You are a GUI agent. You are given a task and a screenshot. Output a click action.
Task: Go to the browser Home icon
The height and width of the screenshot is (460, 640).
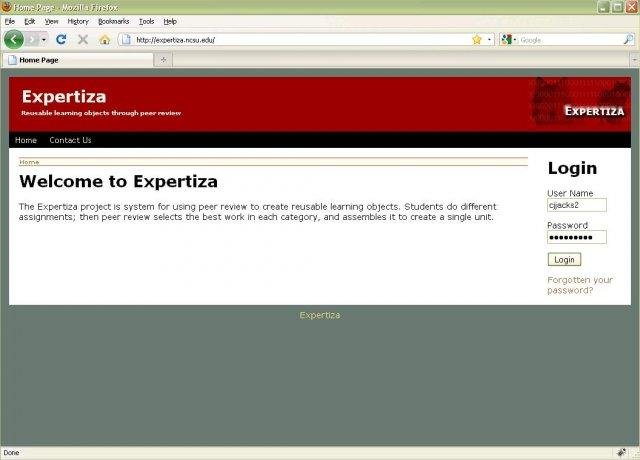click(104, 40)
